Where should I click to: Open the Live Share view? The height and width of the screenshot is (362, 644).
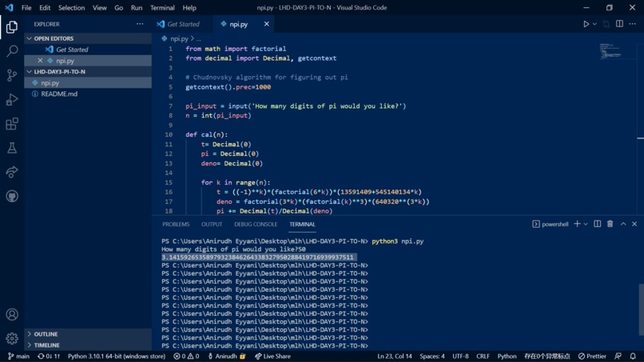click(12, 172)
